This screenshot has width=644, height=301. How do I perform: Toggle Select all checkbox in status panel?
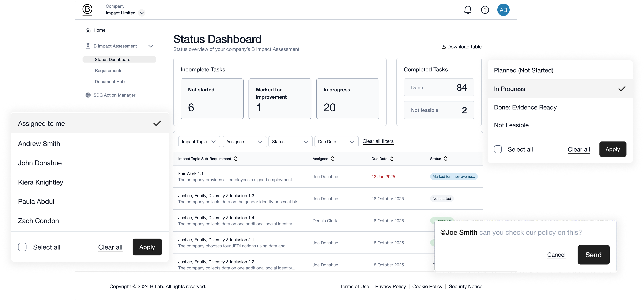click(x=498, y=149)
